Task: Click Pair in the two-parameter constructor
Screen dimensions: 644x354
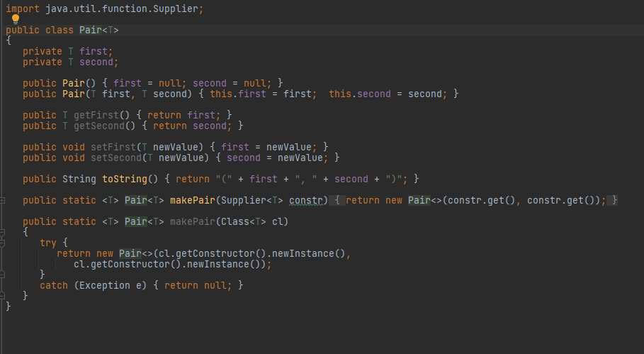Action: point(74,94)
